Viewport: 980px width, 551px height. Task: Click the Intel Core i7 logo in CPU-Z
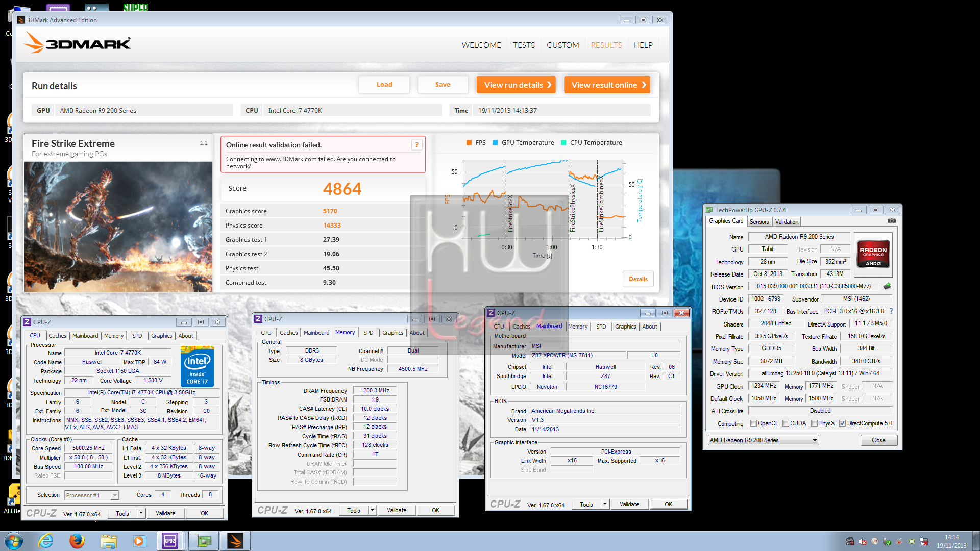(197, 366)
